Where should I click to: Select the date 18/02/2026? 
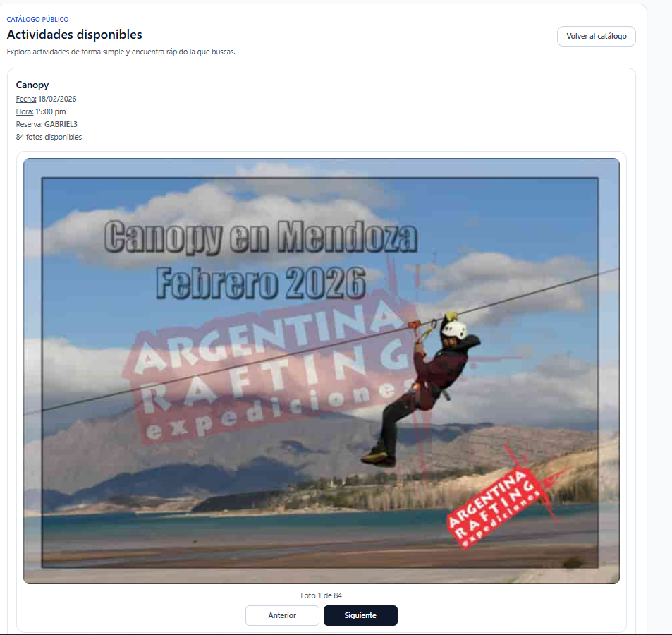point(57,99)
